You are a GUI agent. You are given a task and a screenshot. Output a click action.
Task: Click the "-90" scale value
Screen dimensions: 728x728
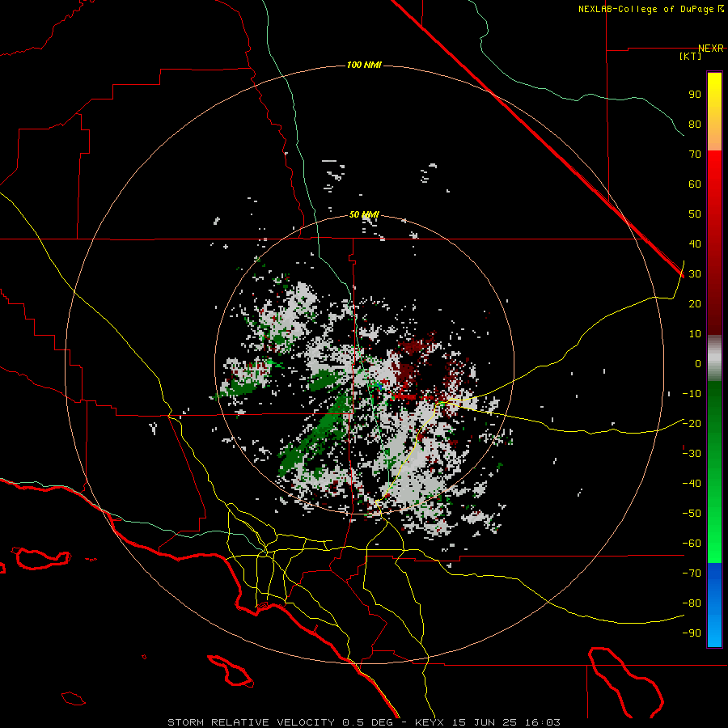pyautogui.click(x=692, y=633)
